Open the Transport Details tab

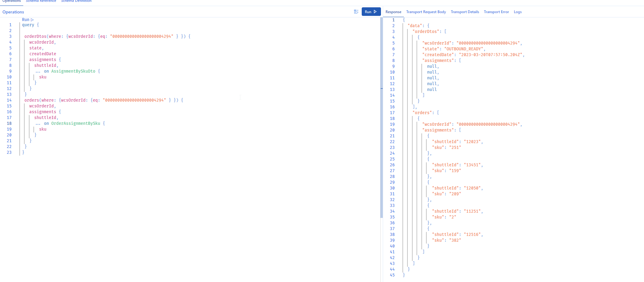465,12
